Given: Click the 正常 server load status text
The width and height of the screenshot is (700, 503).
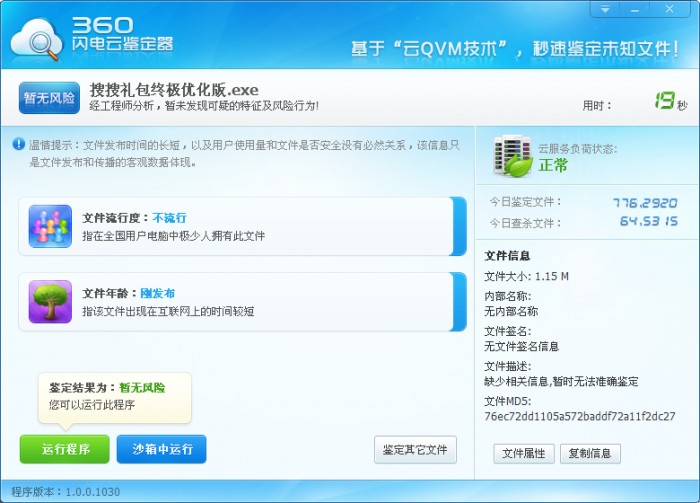Looking at the screenshot, I should (553, 166).
